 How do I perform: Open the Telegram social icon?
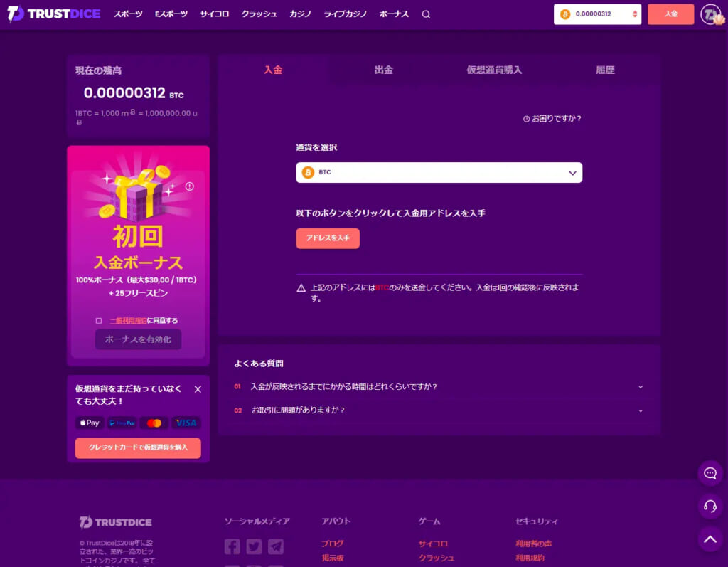[x=276, y=546]
